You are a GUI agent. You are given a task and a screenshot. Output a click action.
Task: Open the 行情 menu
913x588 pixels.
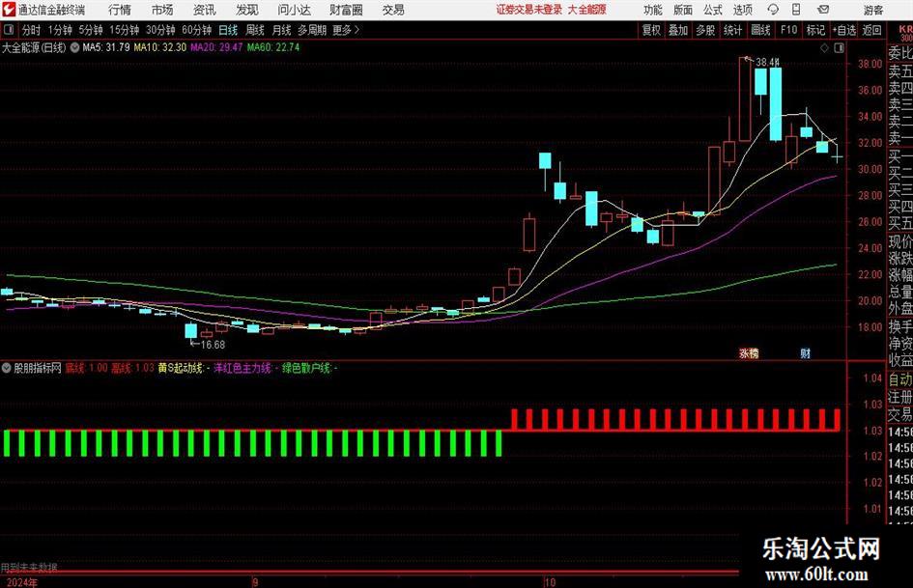click(x=120, y=10)
